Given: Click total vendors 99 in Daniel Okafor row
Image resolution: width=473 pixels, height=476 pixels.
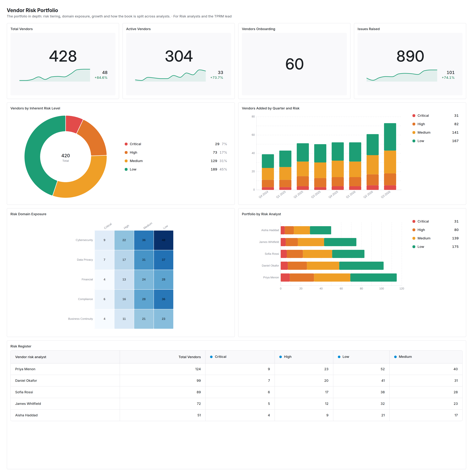Looking at the screenshot, I should pos(199,381).
